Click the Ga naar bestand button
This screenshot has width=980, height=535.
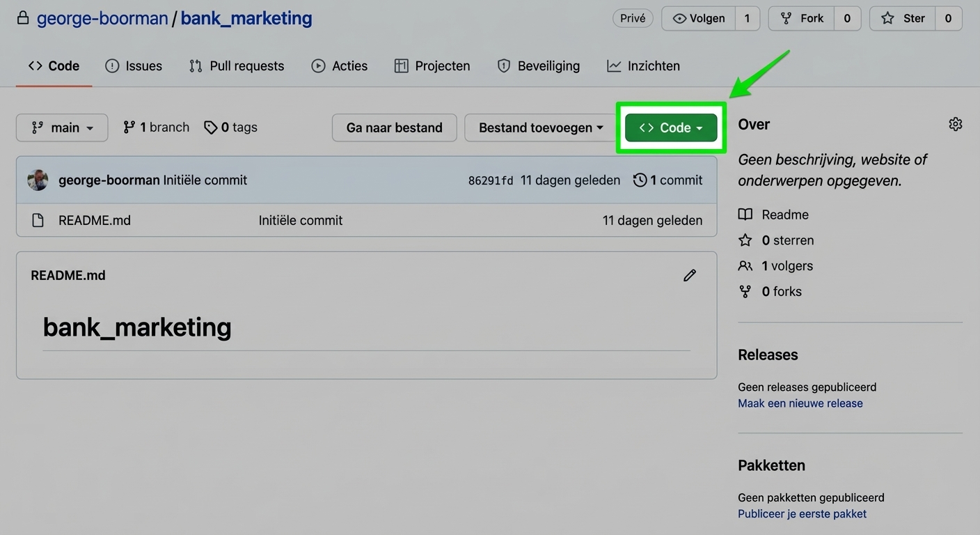click(x=395, y=127)
